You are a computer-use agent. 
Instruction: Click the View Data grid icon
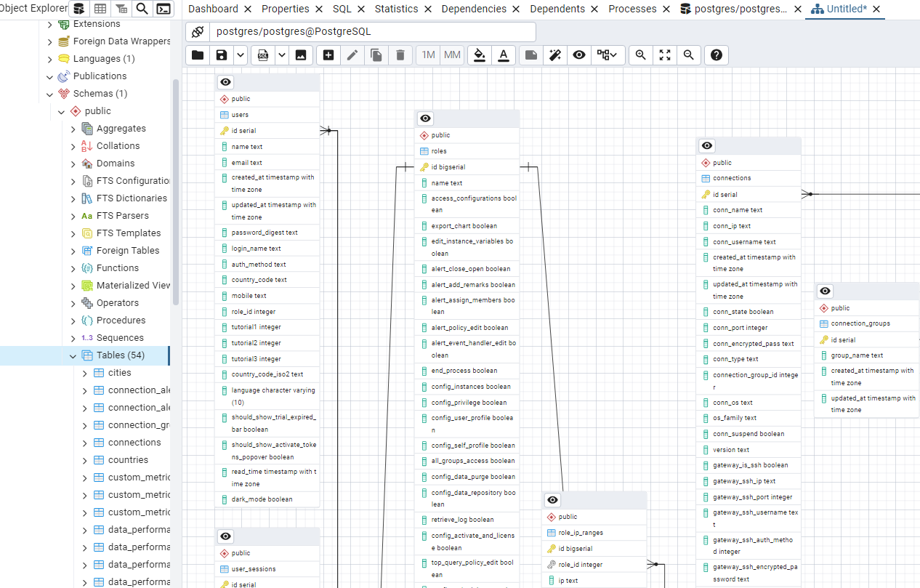click(100, 9)
